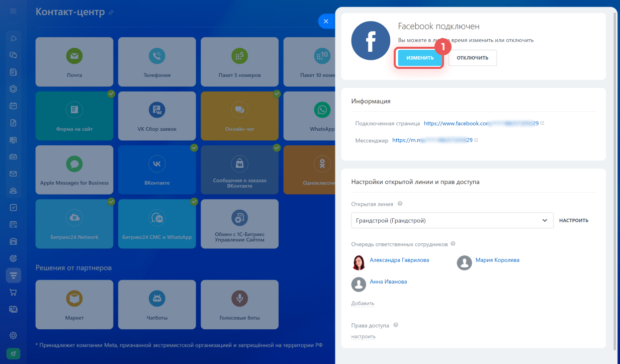
Task: Click the icon on VK Сбор заявок card
Action: click(157, 109)
